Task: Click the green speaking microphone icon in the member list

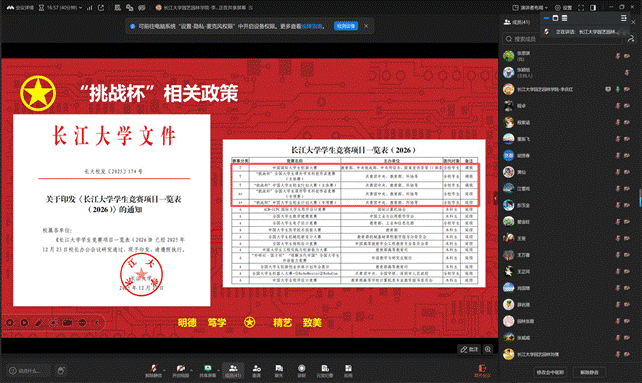Action: 617,89
